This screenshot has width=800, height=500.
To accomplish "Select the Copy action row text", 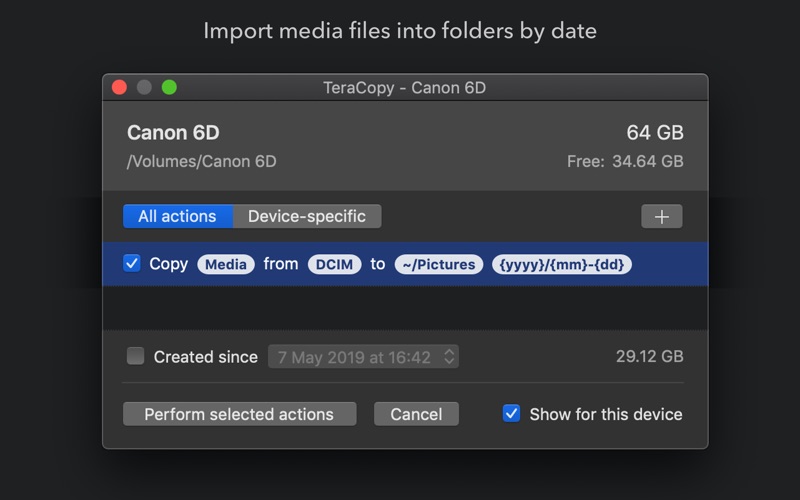I will [x=168, y=264].
